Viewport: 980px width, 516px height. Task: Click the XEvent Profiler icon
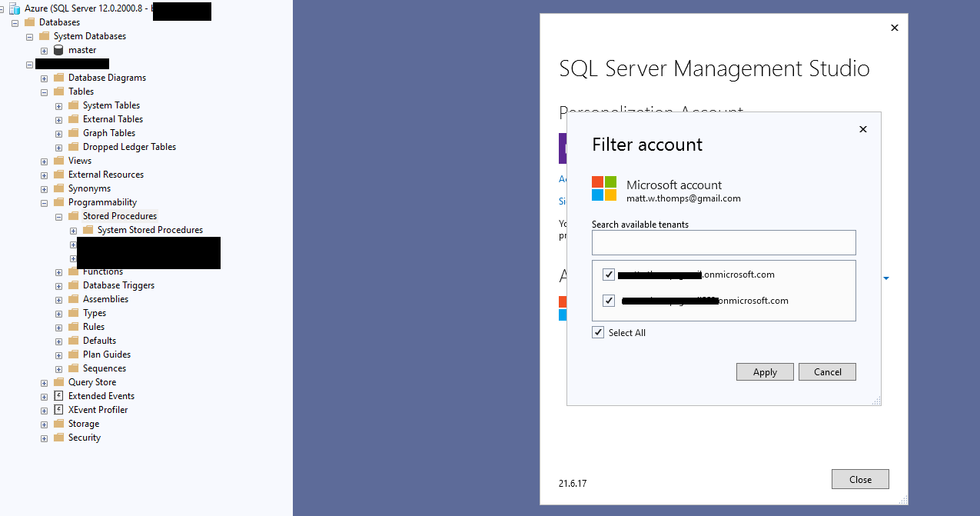(58, 410)
